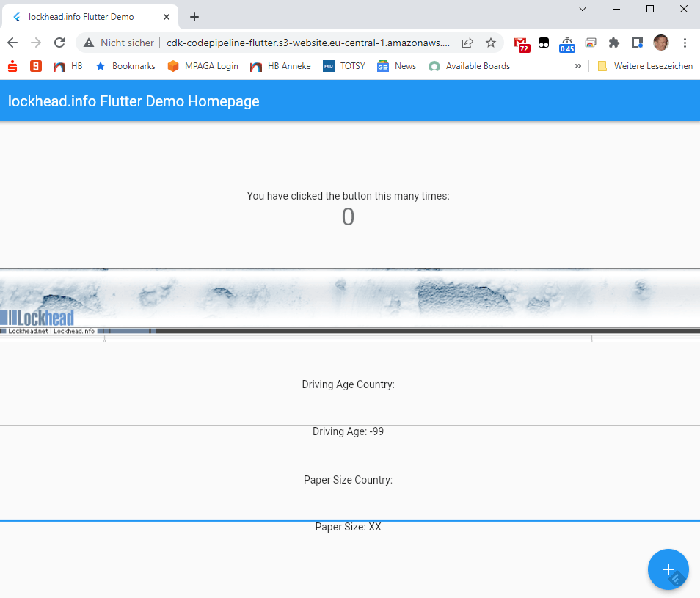Select the lockhead.info Flutter Demo tab
700x598 pixels.
90,17
